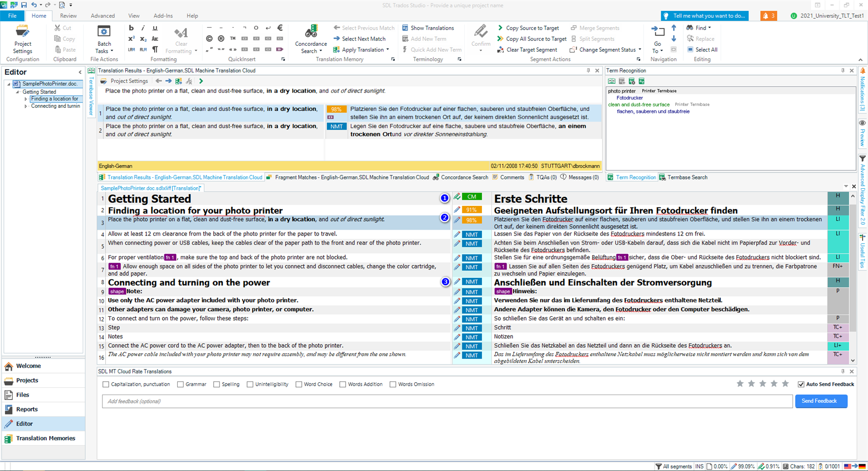Click the Add feedback text field
Image resolution: width=868 pixels, height=471 pixels.
click(447, 401)
